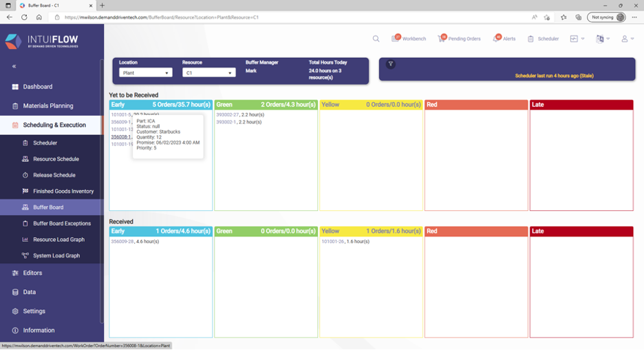Click the Resource Load Graph chart icon
Screen dimensions: 644x350
(25, 239)
